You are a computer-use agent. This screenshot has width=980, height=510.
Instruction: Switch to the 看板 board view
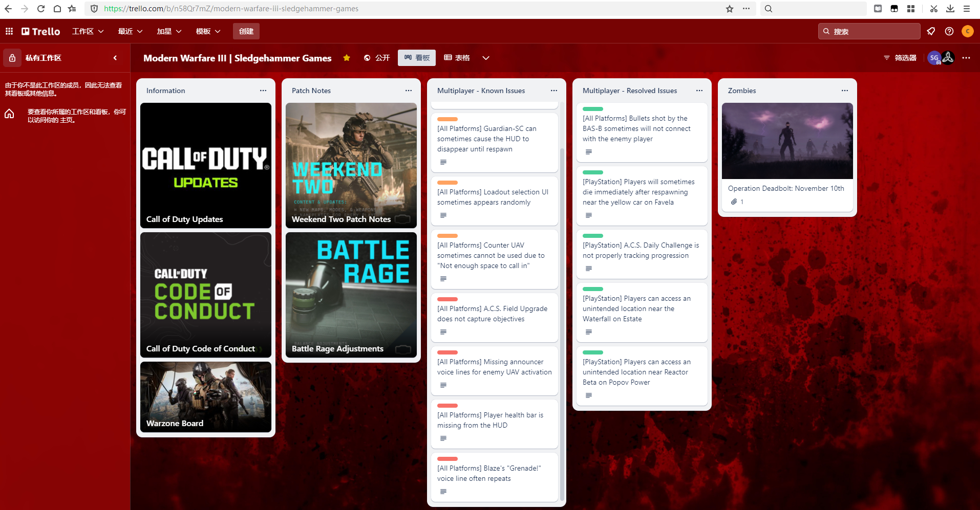pos(417,58)
